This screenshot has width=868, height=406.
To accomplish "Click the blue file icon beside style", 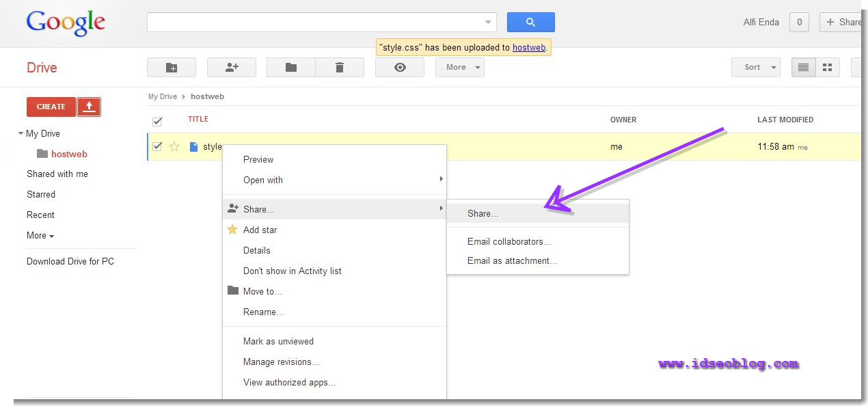I will (193, 146).
